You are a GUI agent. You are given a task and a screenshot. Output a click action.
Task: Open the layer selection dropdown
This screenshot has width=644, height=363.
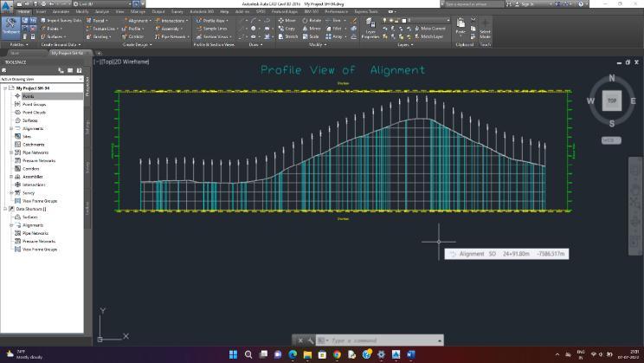(x=448, y=20)
